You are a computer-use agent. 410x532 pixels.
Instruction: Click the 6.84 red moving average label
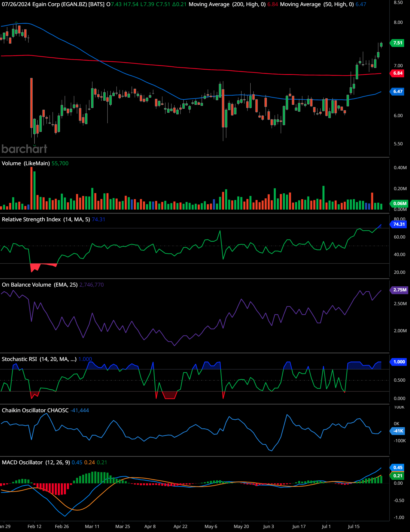click(x=397, y=73)
